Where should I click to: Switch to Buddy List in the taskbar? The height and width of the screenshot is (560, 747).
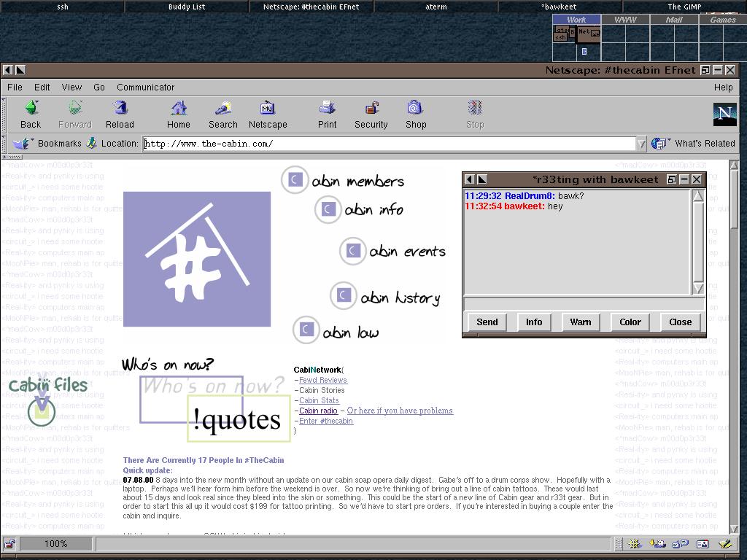[187, 7]
